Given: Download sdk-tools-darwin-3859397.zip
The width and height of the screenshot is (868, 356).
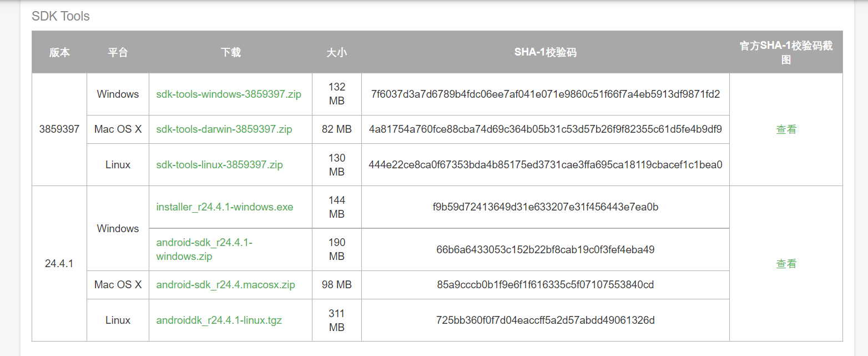Looking at the screenshot, I should point(224,129).
